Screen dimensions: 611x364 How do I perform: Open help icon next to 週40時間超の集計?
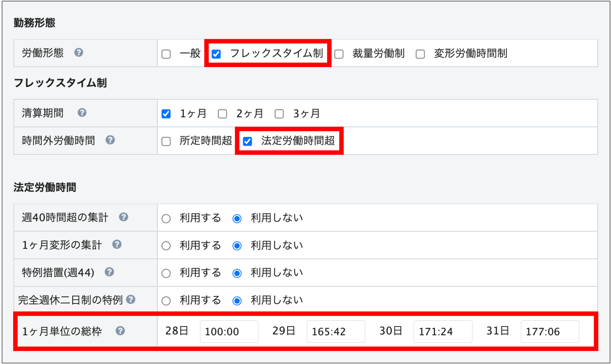pyautogui.click(x=123, y=217)
